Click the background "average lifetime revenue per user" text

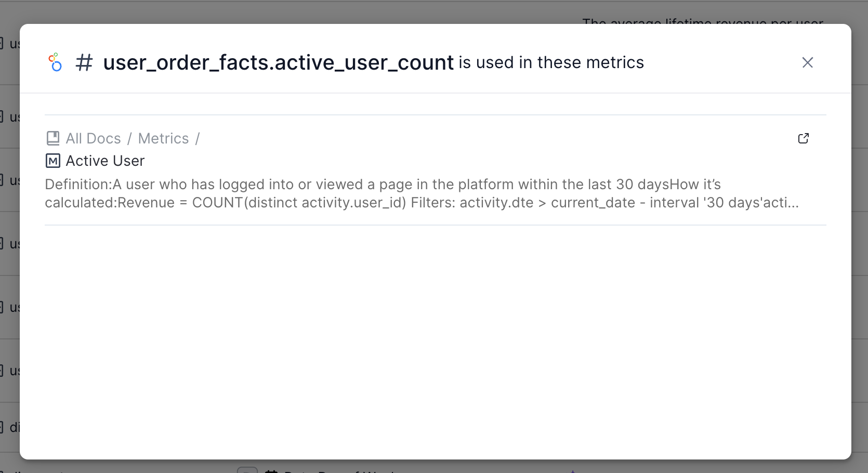click(x=703, y=22)
